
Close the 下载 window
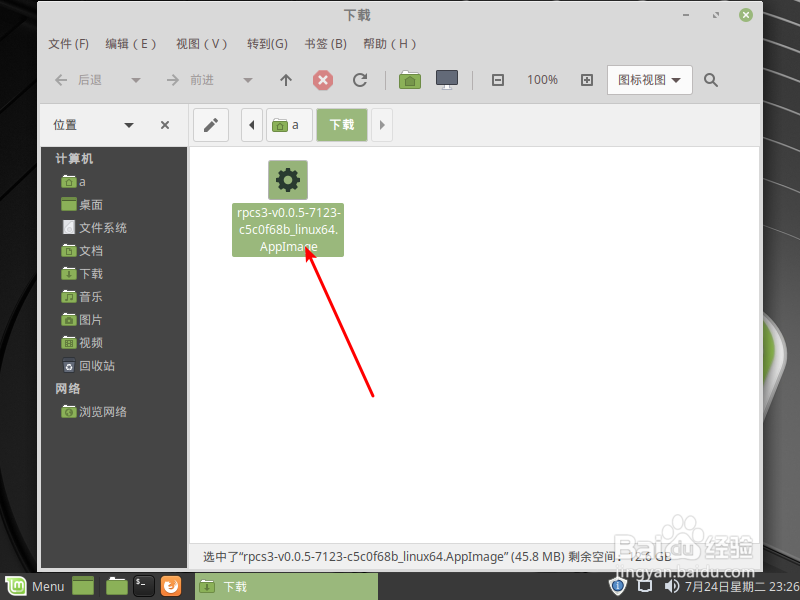pyautogui.click(x=745, y=15)
